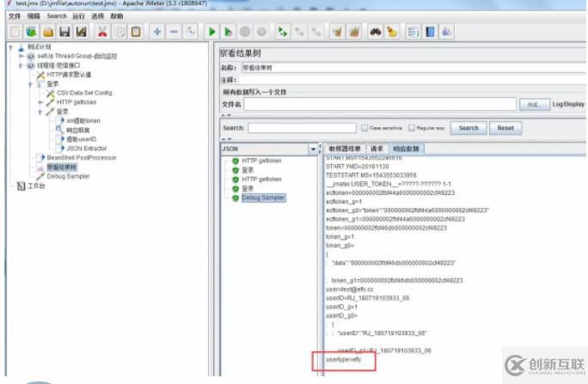Clear all results with the double broom icon

click(x=354, y=32)
